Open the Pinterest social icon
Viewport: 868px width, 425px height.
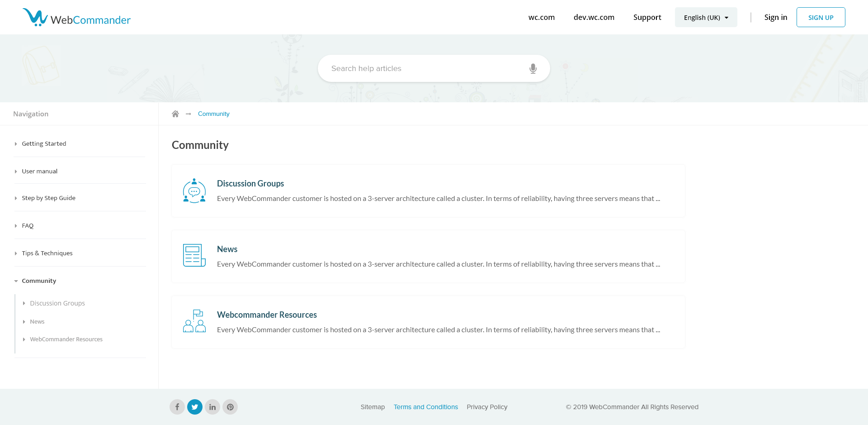pyautogui.click(x=230, y=407)
